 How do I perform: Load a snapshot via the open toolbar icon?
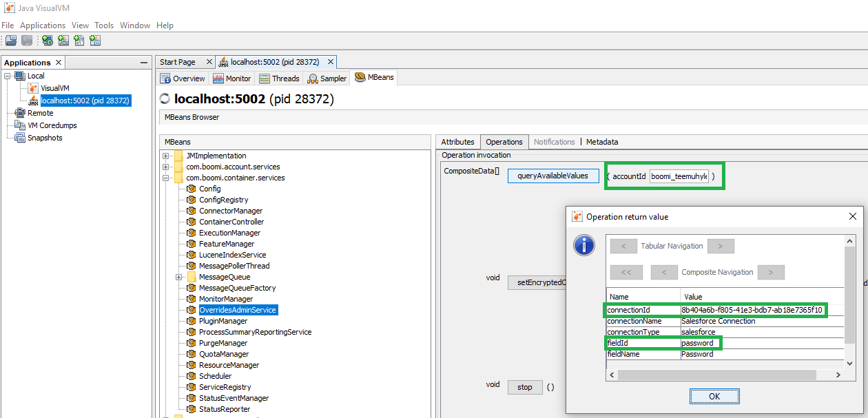tap(11, 40)
